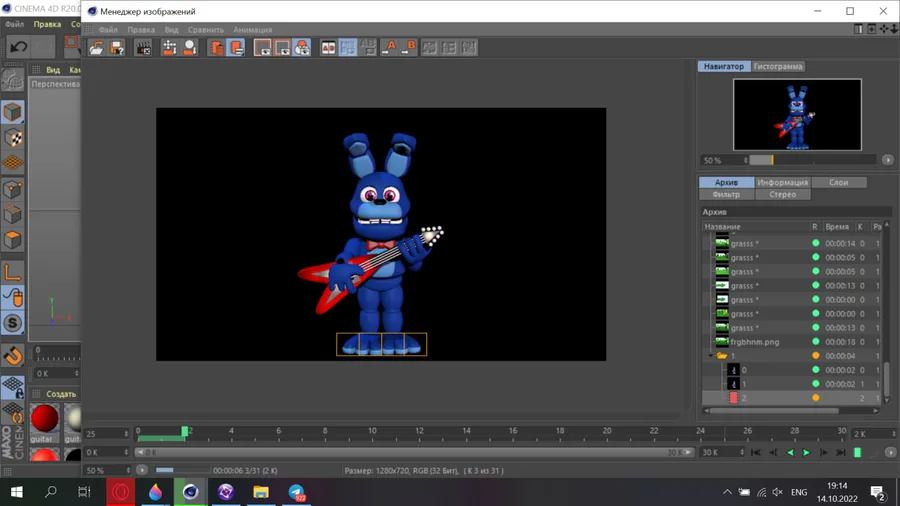
Task: Open the Файл menu in image manager
Action: (x=108, y=30)
